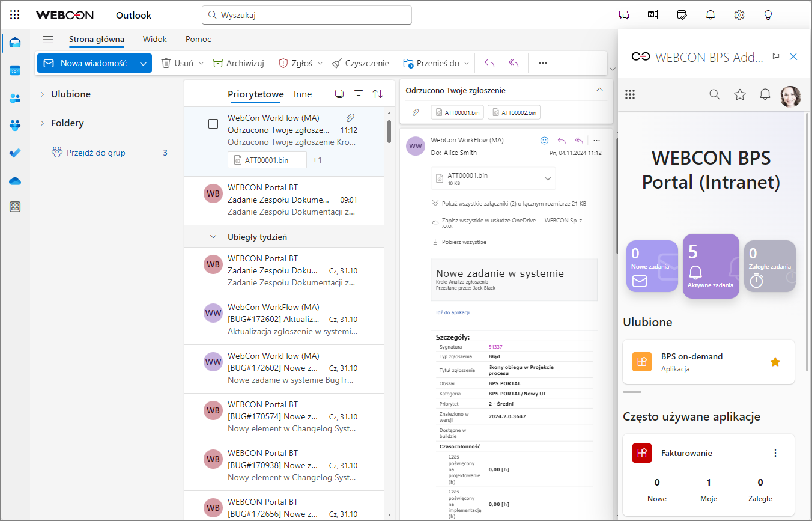Toggle the hamburger navigation pane button
The width and height of the screenshot is (812, 521).
pyautogui.click(x=48, y=40)
